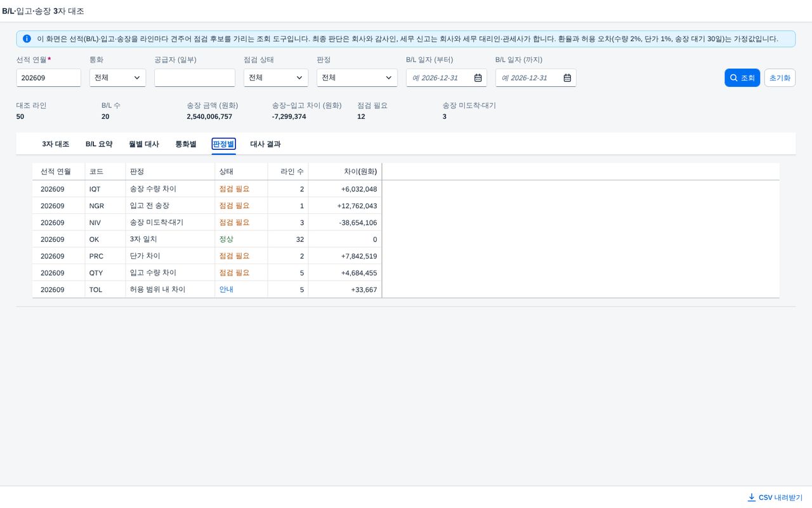
Task: Click the 공급자 (일부) text field
Action: click(x=195, y=77)
